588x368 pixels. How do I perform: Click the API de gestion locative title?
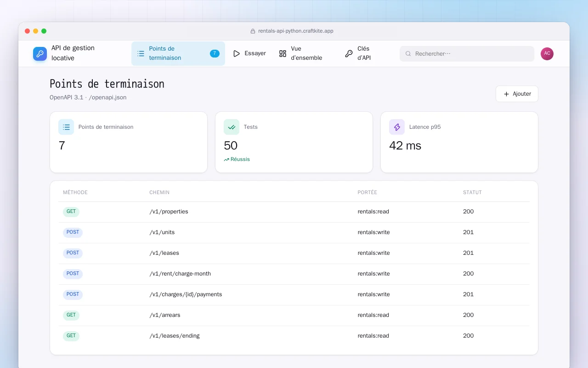pyautogui.click(x=73, y=53)
